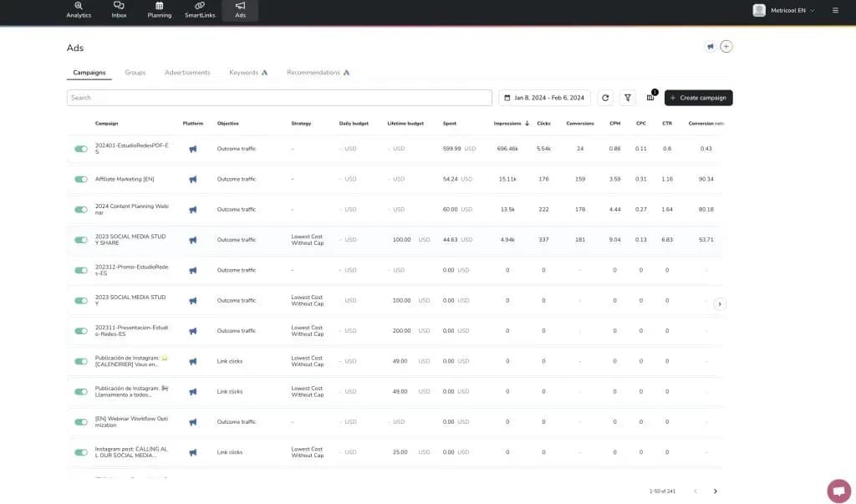Toggle the 2024 Content Planning Webinar campaign
Viewport: 856px width, 504px height.
coord(81,210)
